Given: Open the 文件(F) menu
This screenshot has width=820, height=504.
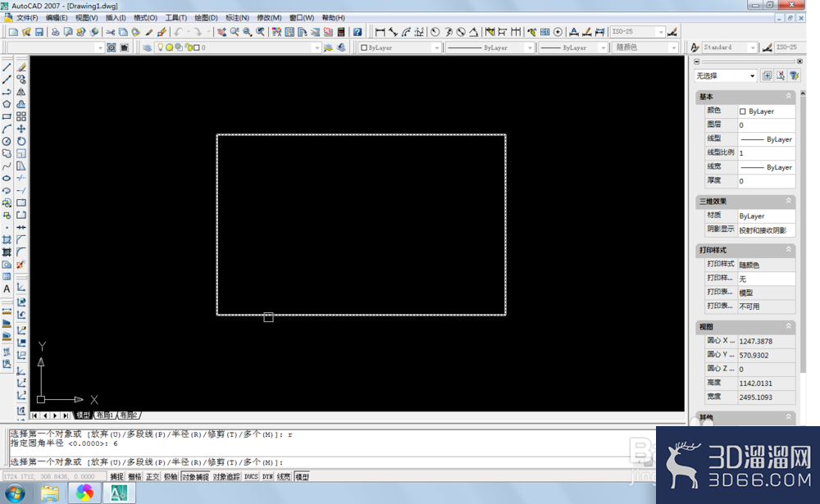Looking at the screenshot, I should tap(27, 18).
